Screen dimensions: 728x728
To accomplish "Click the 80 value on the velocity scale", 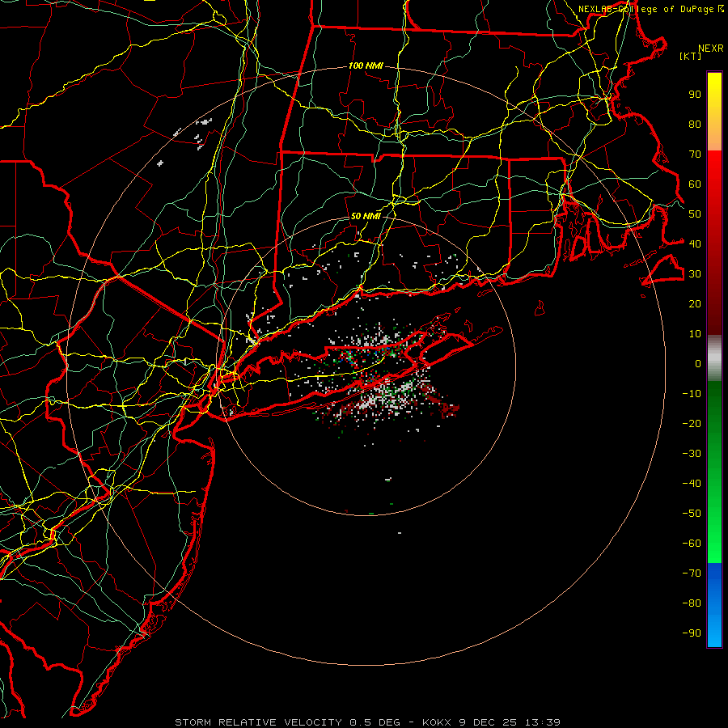I will click(695, 125).
